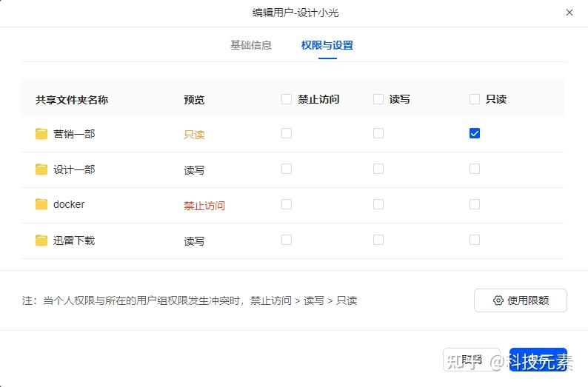The image size is (588, 387).
Task: Close the 编辑用户 dialog
Action: point(569,13)
